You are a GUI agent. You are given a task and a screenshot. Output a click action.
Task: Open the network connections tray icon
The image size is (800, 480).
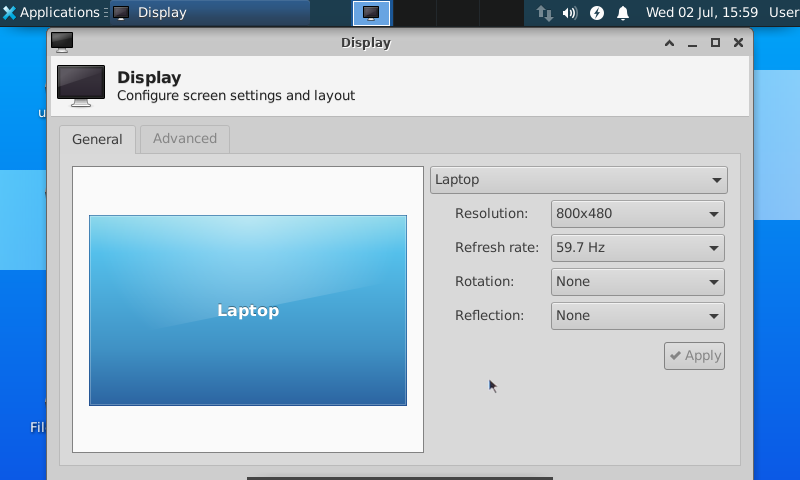click(545, 13)
